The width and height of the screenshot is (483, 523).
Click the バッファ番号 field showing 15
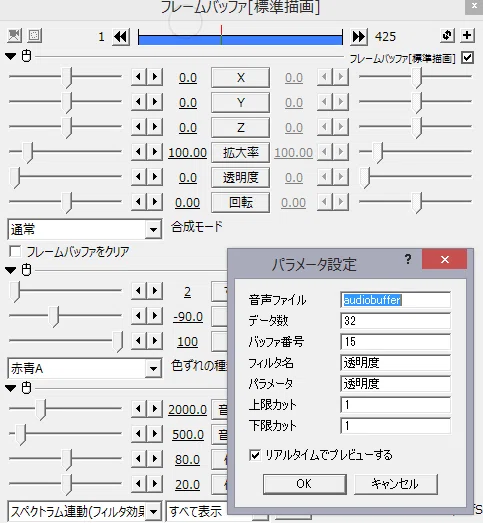(395, 342)
